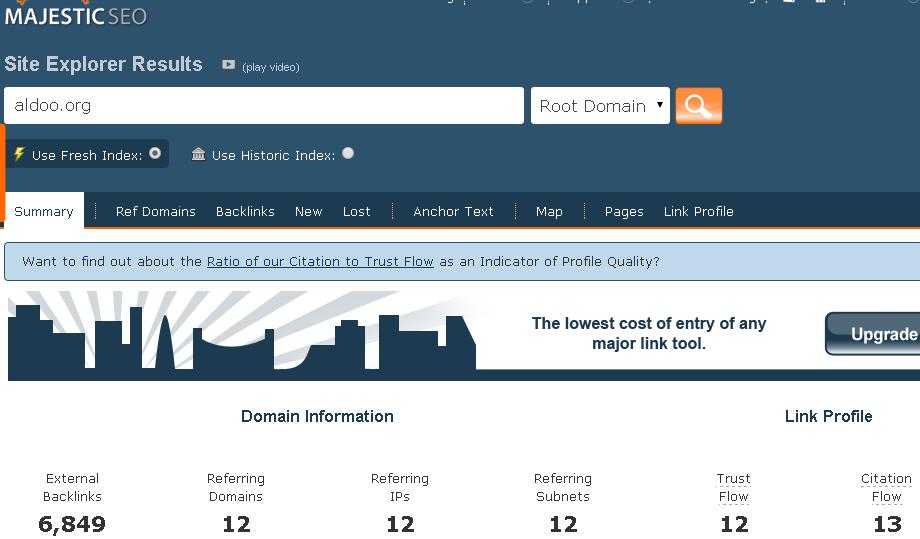Click the Referring IPs label
Viewport: 920px width, 539px height.
pos(400,487)
